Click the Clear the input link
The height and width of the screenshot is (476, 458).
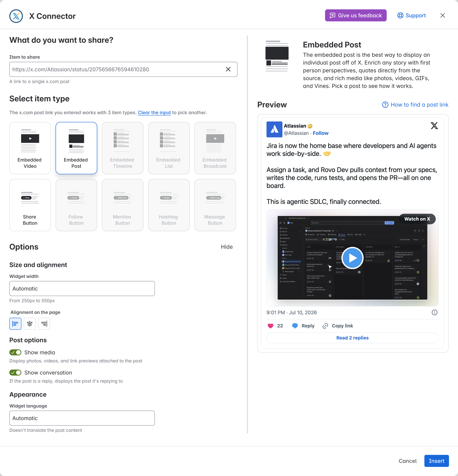pyautogui.click(x=154, y=112)
